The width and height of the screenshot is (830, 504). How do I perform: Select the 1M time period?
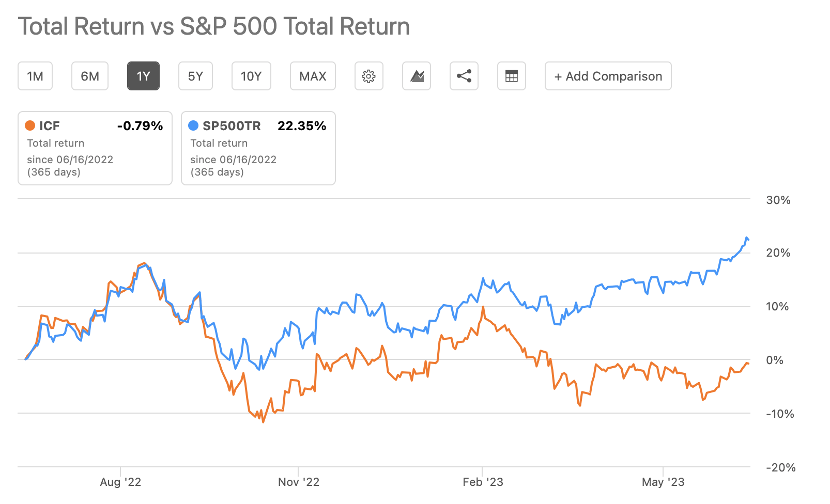tap(35, 76)
